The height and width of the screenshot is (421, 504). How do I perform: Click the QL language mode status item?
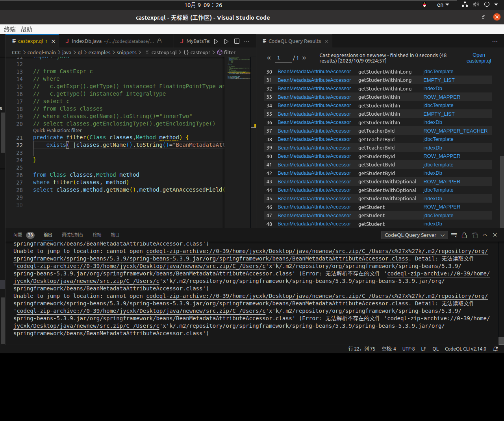435,349
